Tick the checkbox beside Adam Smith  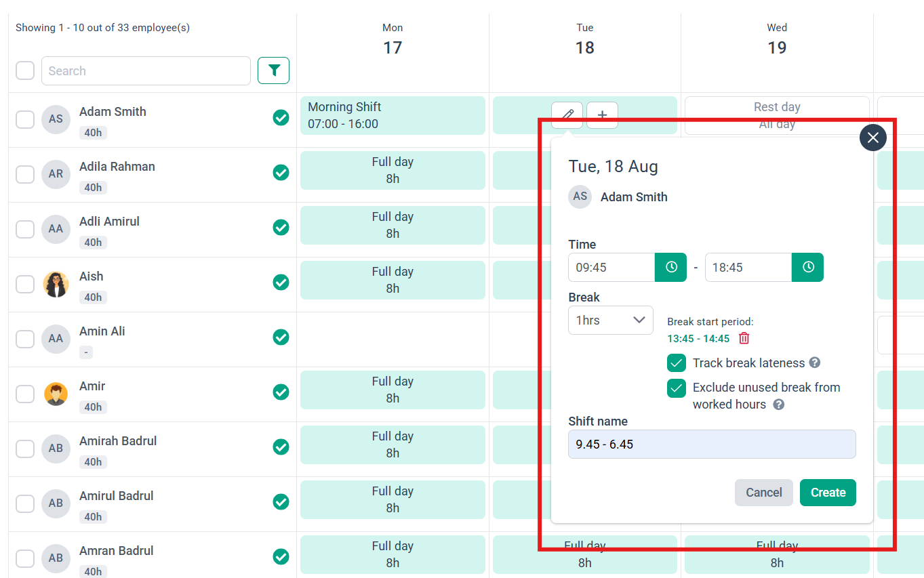[x=25, y=119]
